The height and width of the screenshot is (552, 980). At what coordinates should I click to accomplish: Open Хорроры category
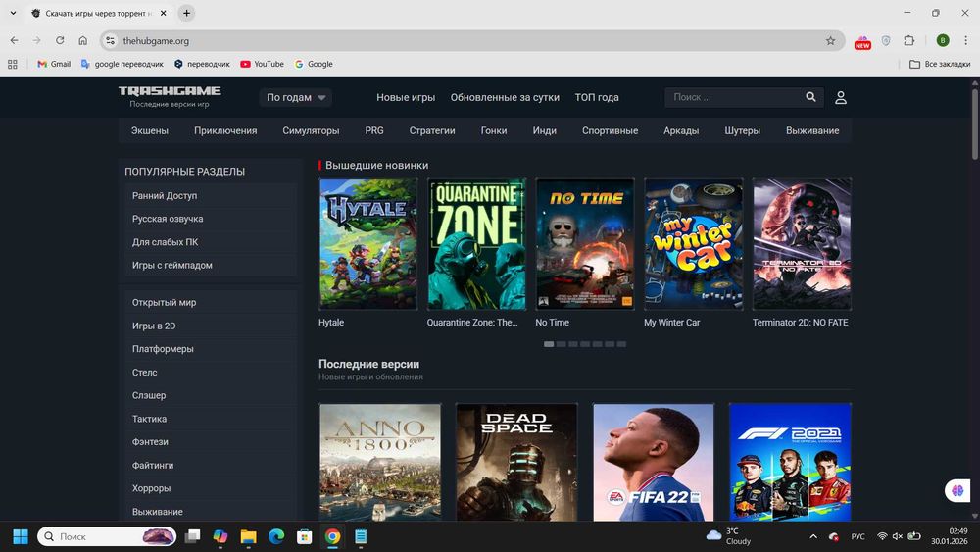point(211,488)
